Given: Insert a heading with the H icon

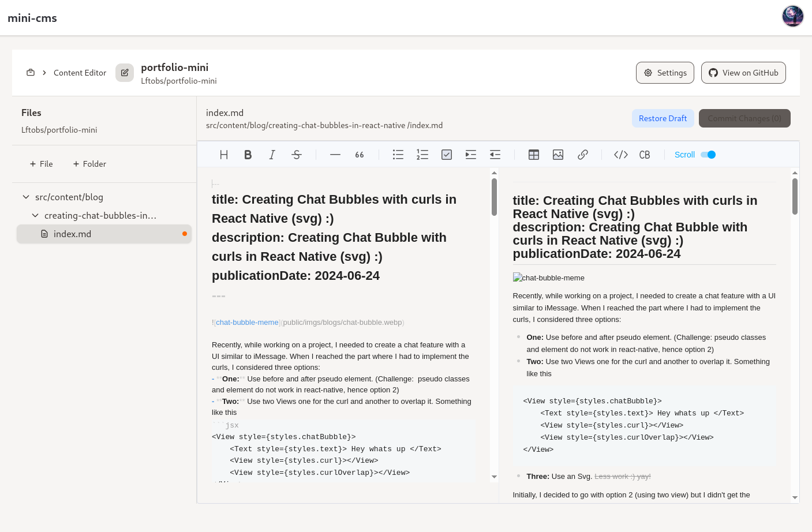Looking at the screenshot, I should [223, 154].
